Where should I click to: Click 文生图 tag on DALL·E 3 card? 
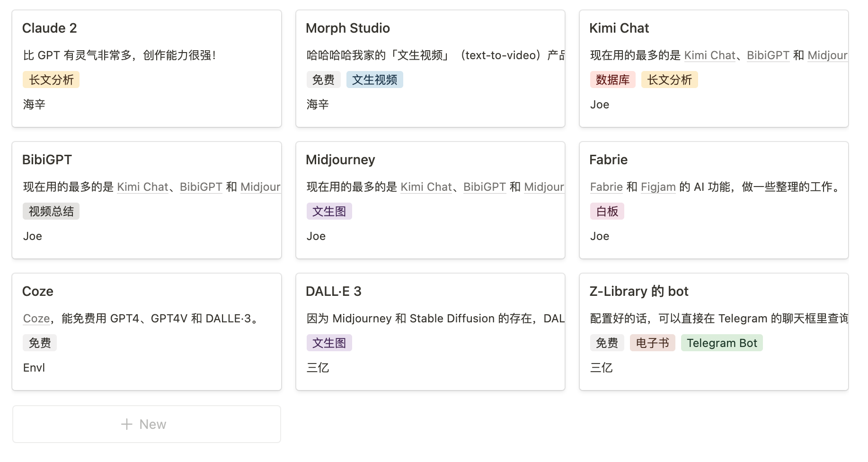pos(329,343)
